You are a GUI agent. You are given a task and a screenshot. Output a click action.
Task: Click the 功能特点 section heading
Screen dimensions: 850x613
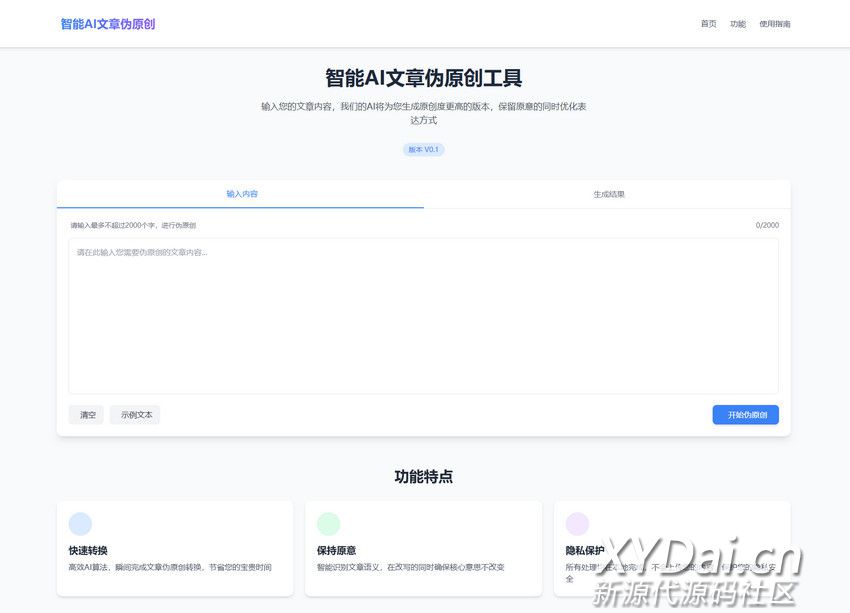coord(424,477)
